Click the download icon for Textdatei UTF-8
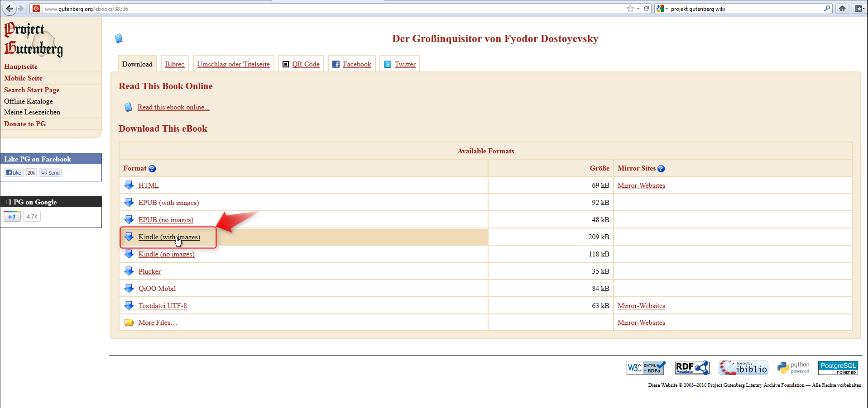The image size is (868, 408). coord(129,305)
